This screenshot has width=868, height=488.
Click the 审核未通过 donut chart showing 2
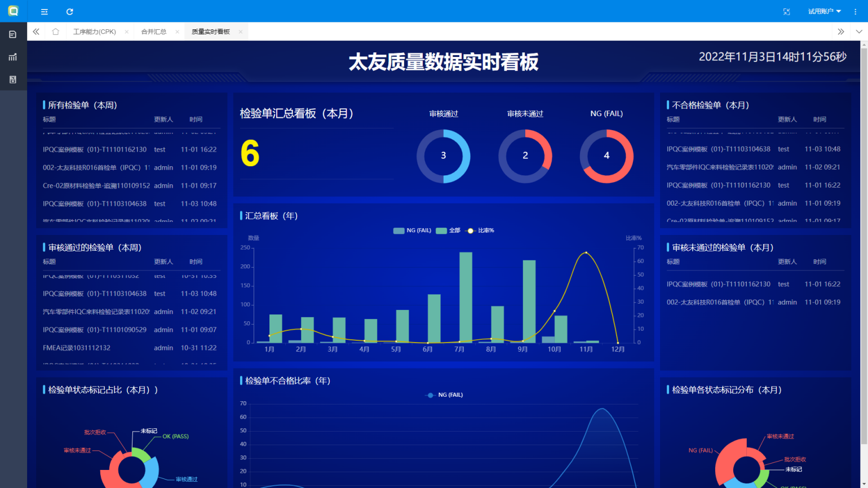(525, 156)
